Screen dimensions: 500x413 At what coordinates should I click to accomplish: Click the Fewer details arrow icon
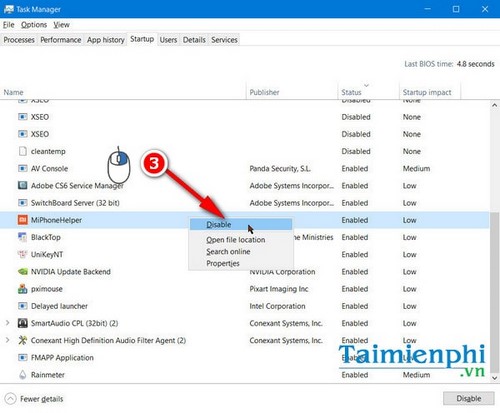pyautogui.click(x=10, y=399)
